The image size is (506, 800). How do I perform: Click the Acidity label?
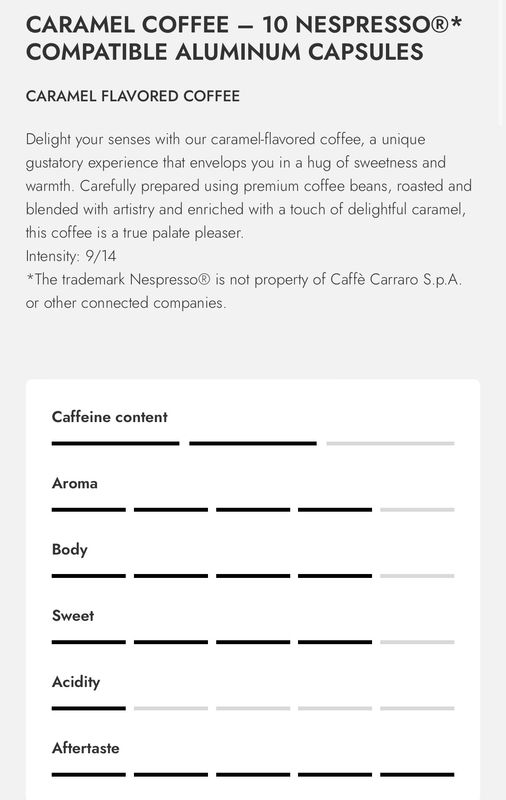[76, 682]
